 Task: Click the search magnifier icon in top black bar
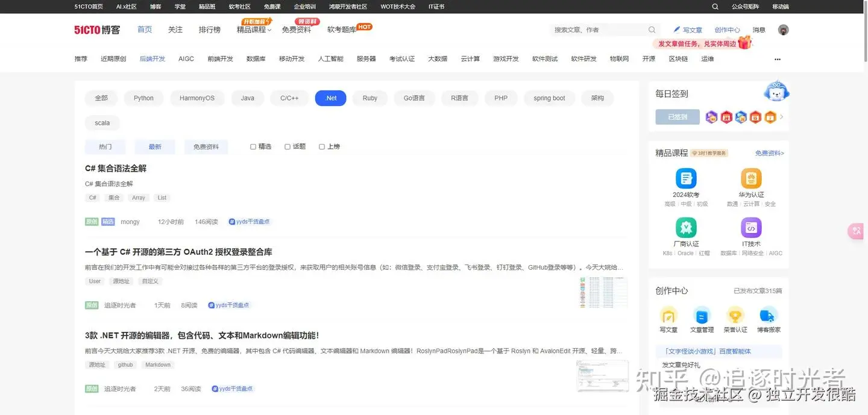tap(715, 7)
